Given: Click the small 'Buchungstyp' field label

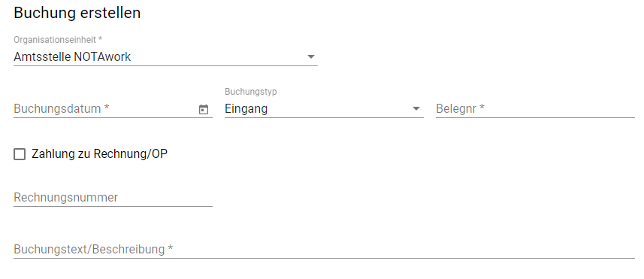Looking at the screenshot, I should pyautogui.click(x=250, y=92).
